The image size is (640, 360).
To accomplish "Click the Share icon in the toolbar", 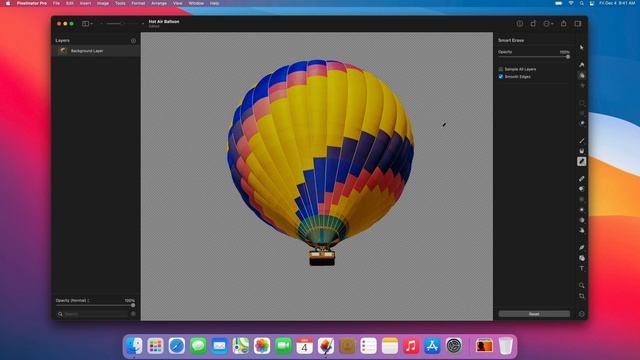I will (563, 23).
